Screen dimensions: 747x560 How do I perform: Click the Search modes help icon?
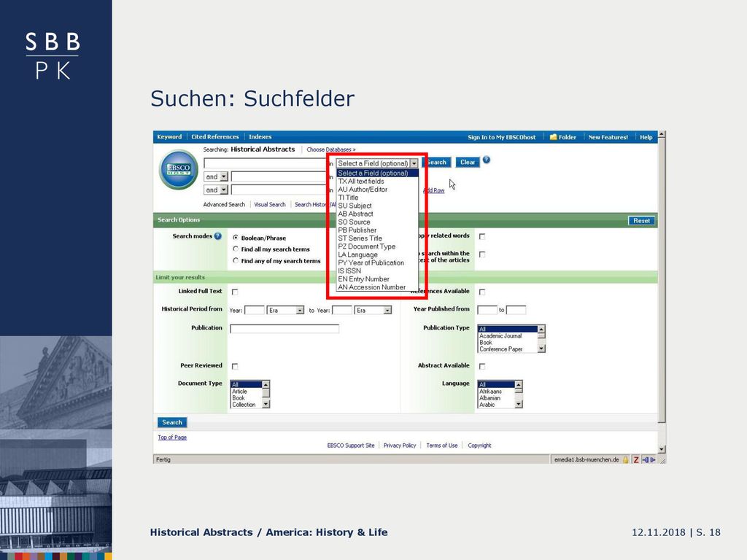point(217,236)
